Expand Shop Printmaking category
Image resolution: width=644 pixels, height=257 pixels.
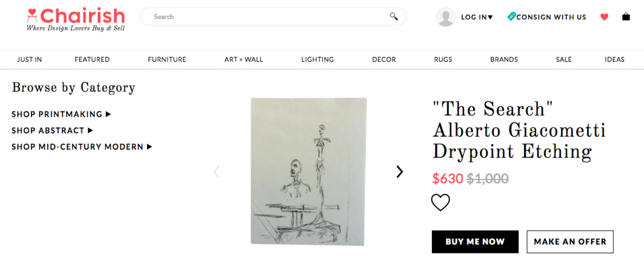click(x=61, y=114)
